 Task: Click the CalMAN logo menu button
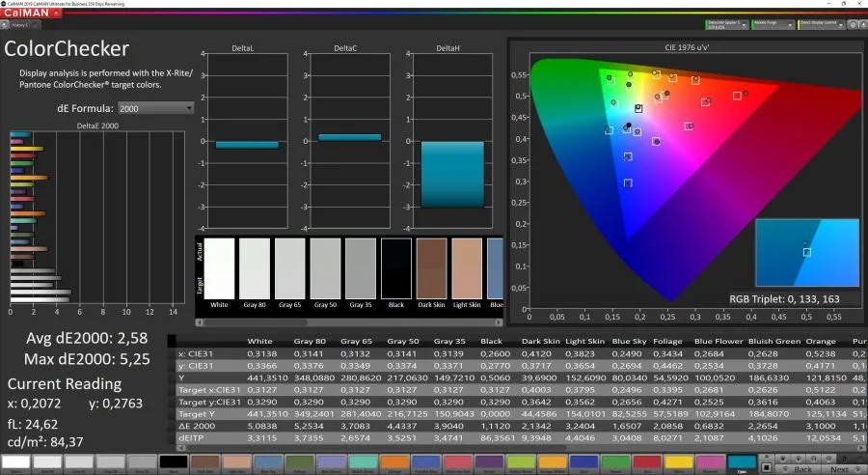pos(31,13)
